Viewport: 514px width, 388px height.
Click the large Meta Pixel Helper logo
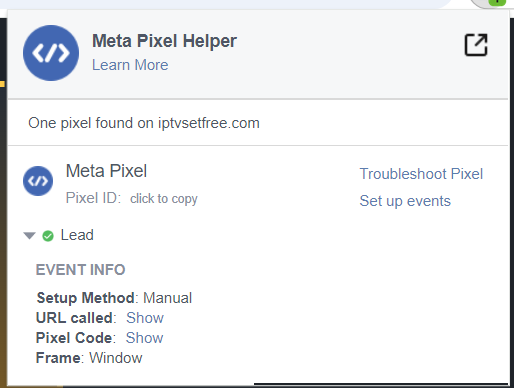coord(51,53)
